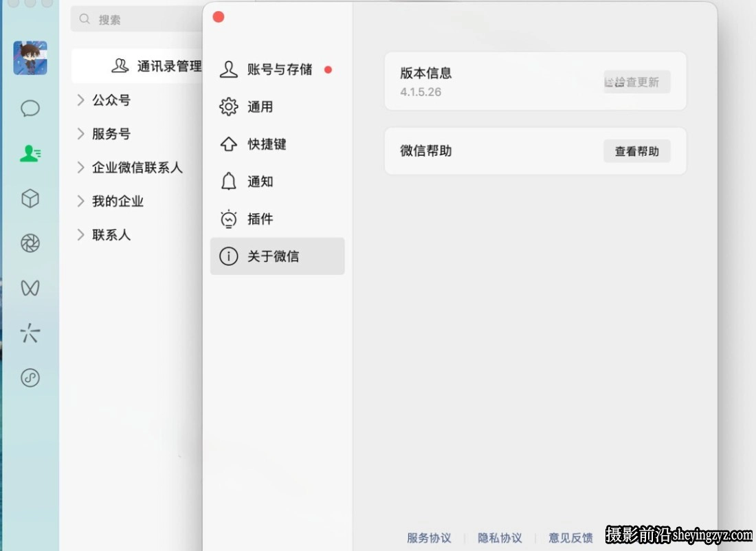Switch to 通用 general settings tab
Image resolution: width=756 pixels, height=551 pixels.
point(277,106)
